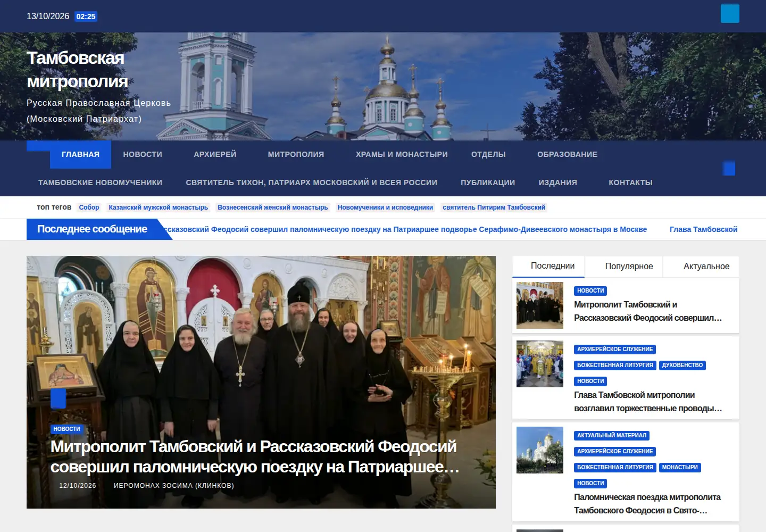Click the АКТУАЛЬНЫЙ МАТЕРИАЛ category badge
Image resolution: width=766 pixels, height=532 pixels.
(x=612, y=436)
